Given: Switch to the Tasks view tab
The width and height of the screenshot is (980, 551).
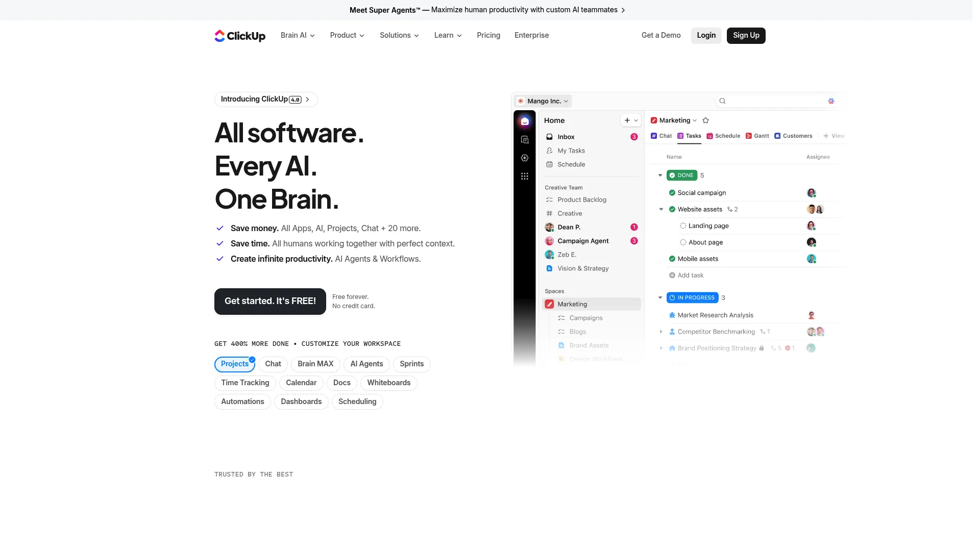Looking at the screenshot, I should pyautogui.click(x=689, y=136).
